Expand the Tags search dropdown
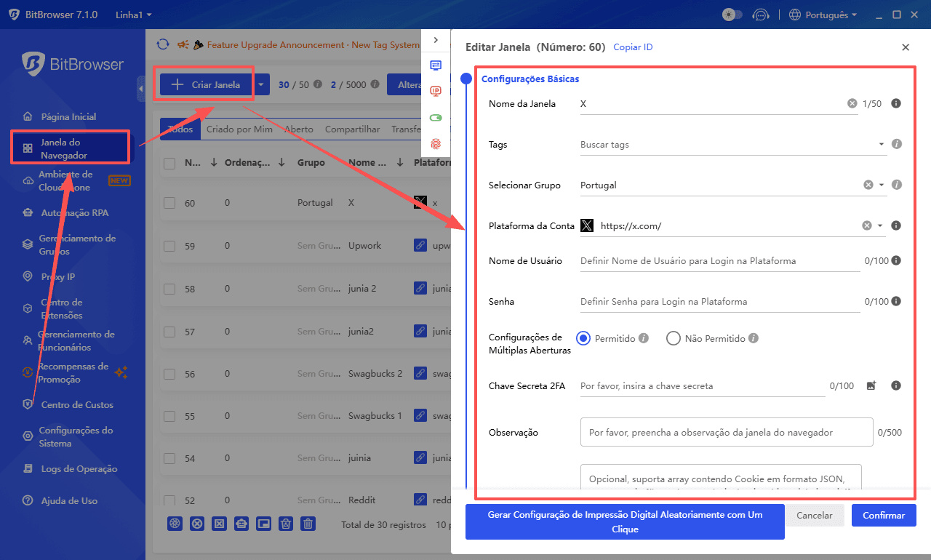The width and height of the screenshot is (931, 560). [x=882, y=145]
